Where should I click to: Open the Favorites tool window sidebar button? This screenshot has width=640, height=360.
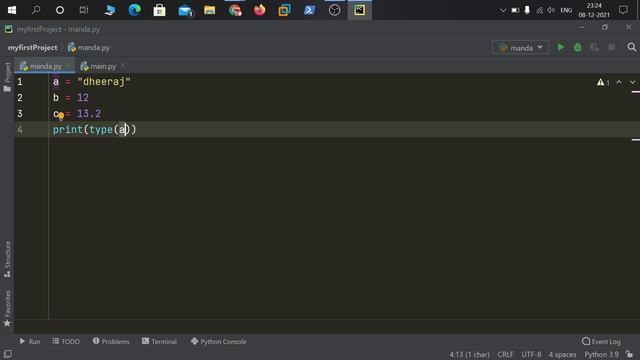(7, 308)
